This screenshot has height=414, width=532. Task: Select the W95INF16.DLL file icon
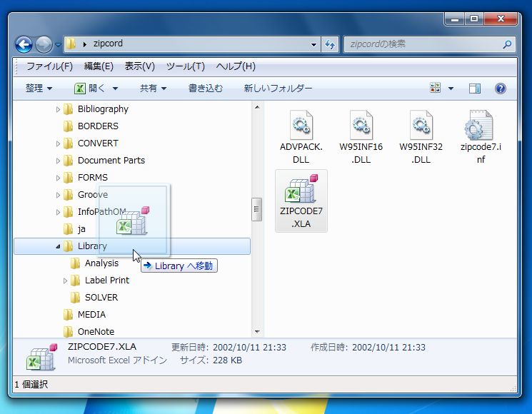click(x=361, y=124)
